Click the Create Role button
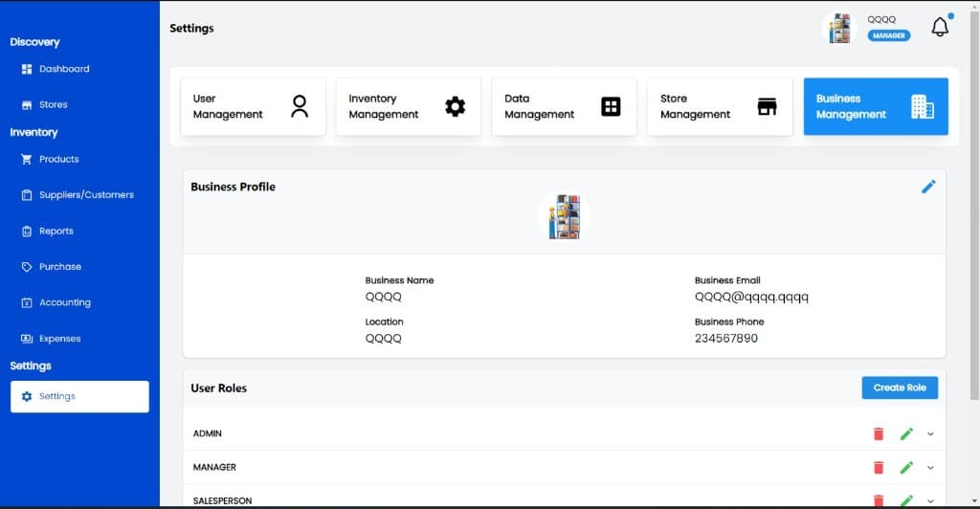 [x=900, y=387]
